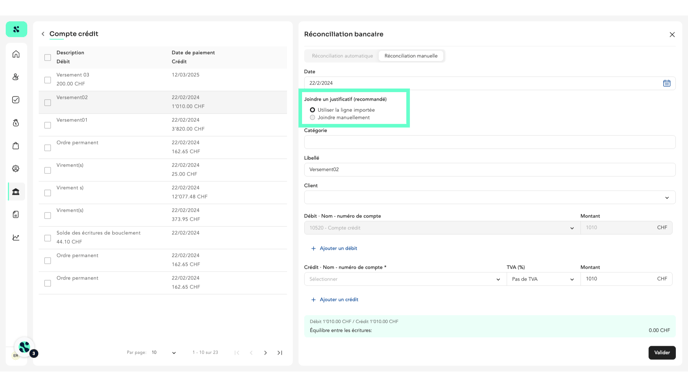
Task: Click plus icon of Ajouter un débit
Action: (313, 248)
